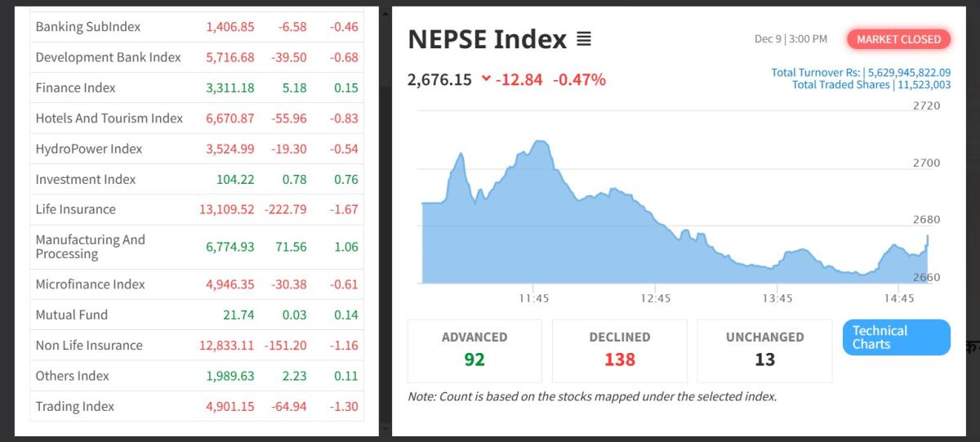
Task: Select the Advanced 92 stocks box
Action: [474, 350]
